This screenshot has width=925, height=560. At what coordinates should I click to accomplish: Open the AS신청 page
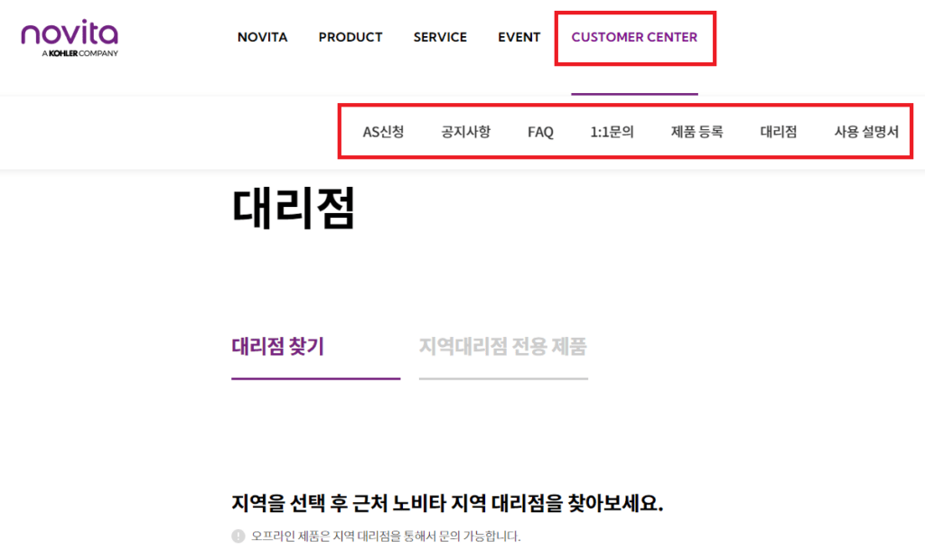tap(382, 132)
